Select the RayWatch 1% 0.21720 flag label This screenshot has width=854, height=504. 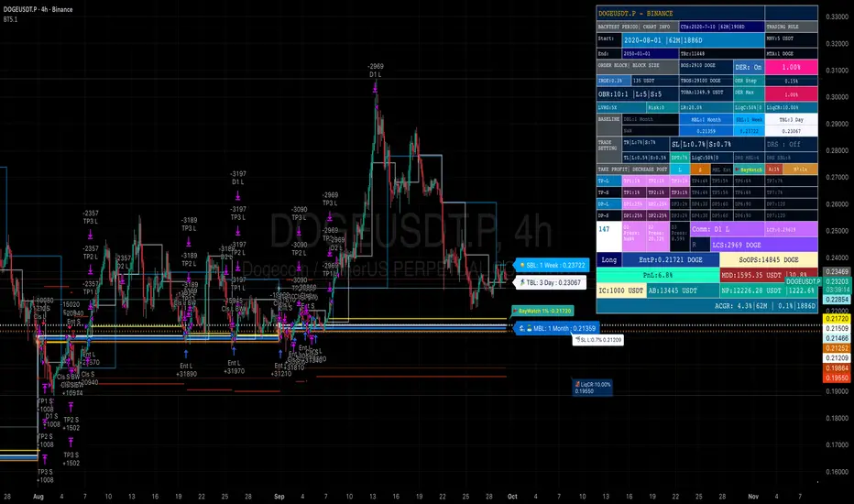tap(542, 311)
